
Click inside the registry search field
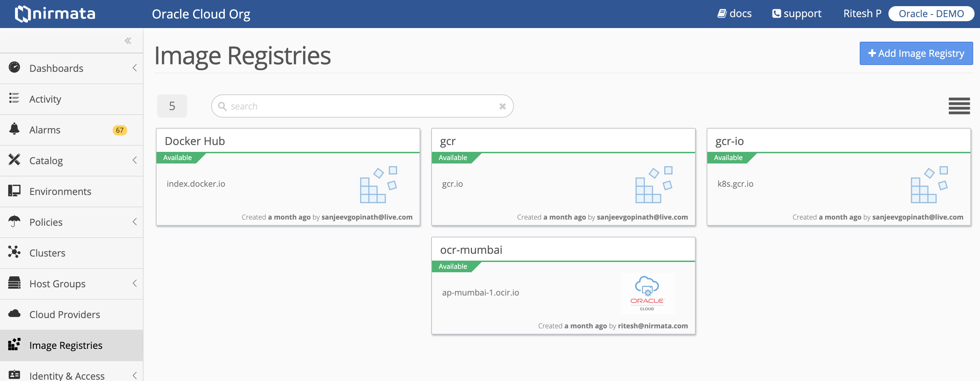362,106
